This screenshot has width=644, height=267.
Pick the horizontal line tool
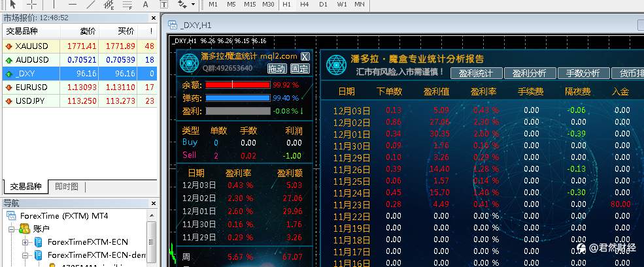click(x=73, y=5)
